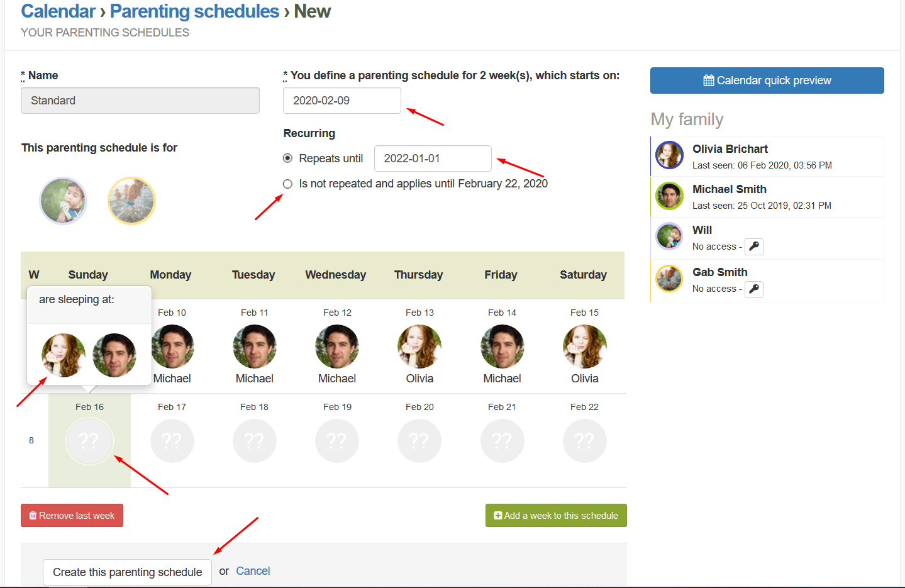Screen dimensions: 905x588
Task: Go to Calendar in the breadcrumb
Action: click(x=58, y=11)
